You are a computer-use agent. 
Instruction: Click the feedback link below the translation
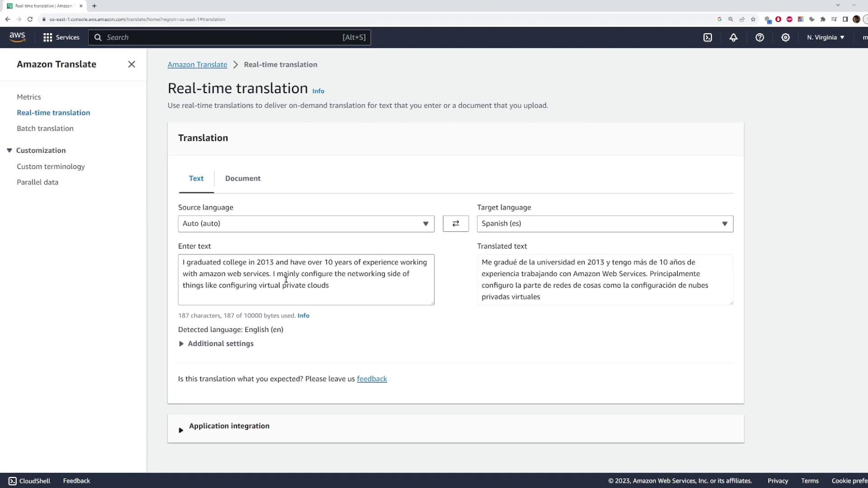[x=372, y=379]
